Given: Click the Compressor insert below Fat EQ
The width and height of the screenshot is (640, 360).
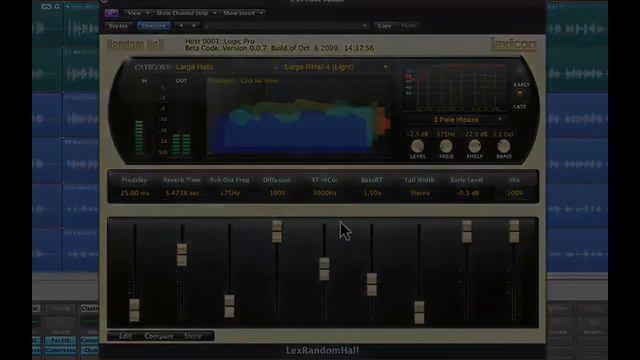Looking at the screenshot, I should (x=60, y=350).
